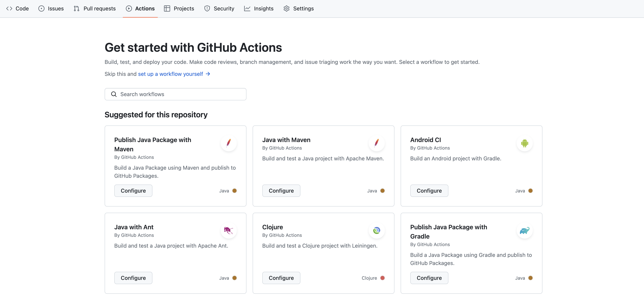Click Java color dot on Java with Maven card
Image resolution: width=644 pixels, height=298 pixels.
coord(383,190)
